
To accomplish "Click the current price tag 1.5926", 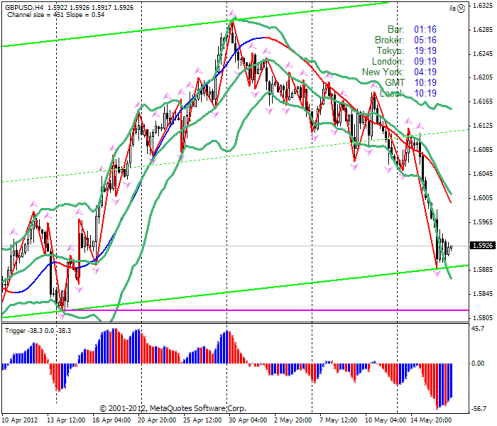I will tap(482, 246).
